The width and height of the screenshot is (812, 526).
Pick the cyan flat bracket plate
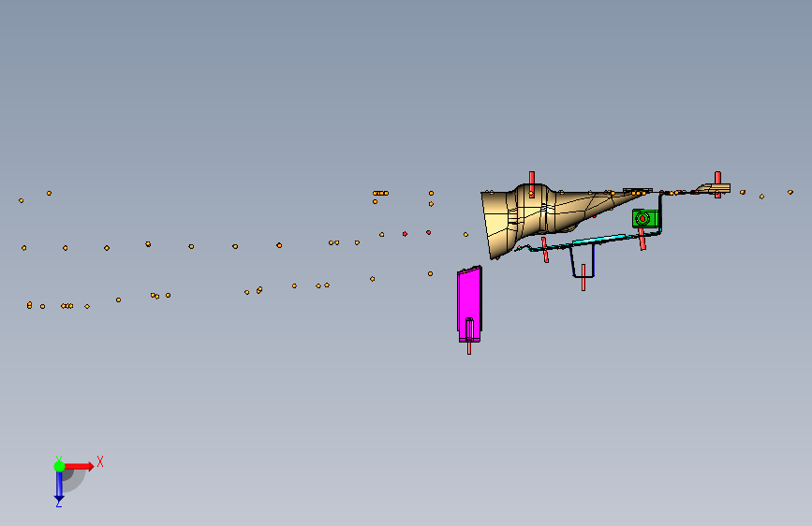point(599,240)
